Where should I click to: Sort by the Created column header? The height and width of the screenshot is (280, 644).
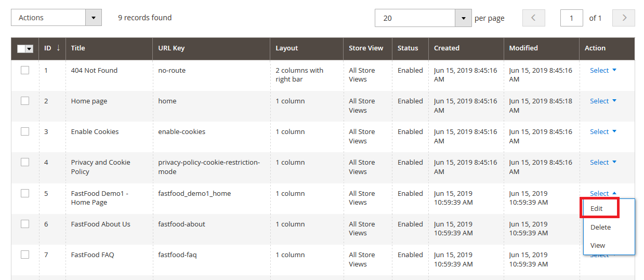[x=446, y=48]
